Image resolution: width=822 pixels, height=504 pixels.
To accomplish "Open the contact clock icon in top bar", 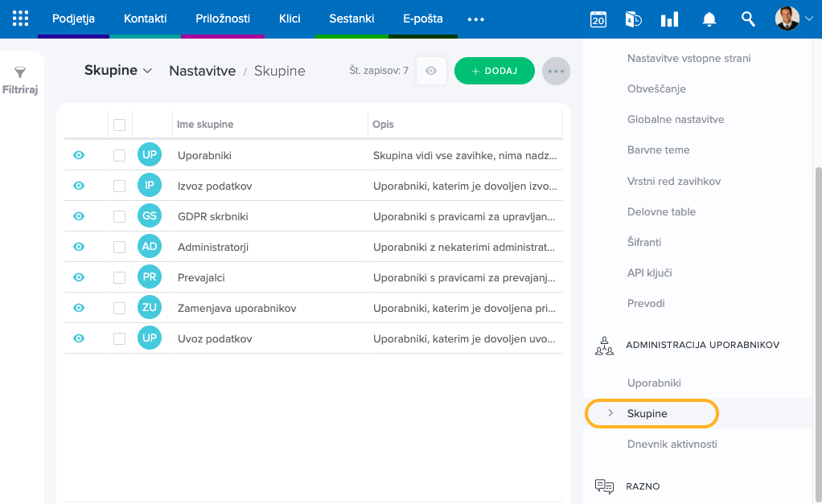I will pos(633,19).
